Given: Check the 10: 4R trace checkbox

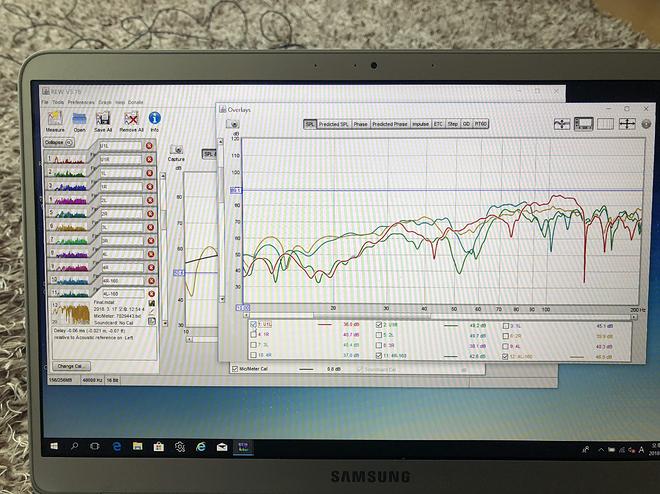Looking at the screenshot, I should pyautogui.click(x=253, y=355).
